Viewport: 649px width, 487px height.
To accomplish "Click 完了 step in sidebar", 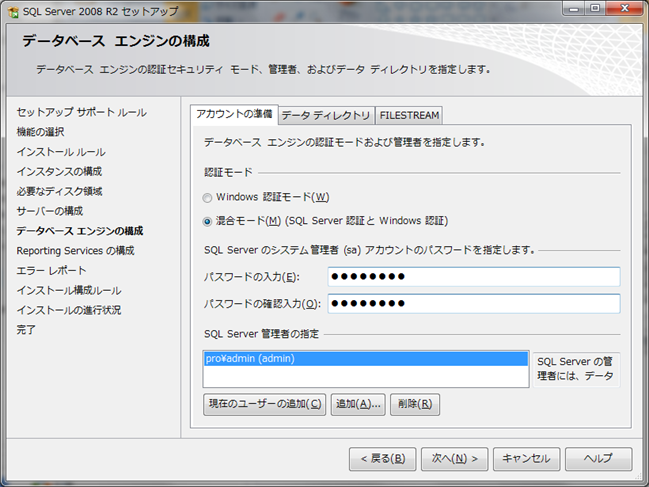I will click(26, 330).
